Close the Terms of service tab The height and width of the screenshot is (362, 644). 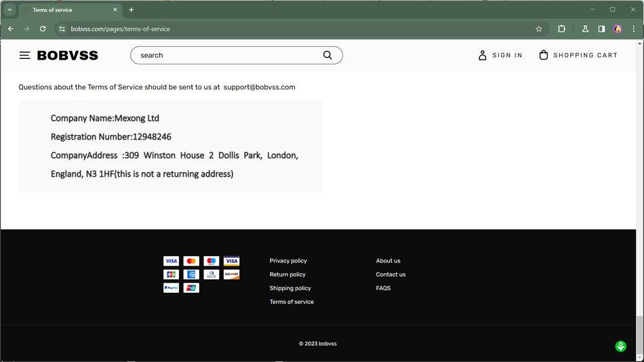tap(115, 9)
